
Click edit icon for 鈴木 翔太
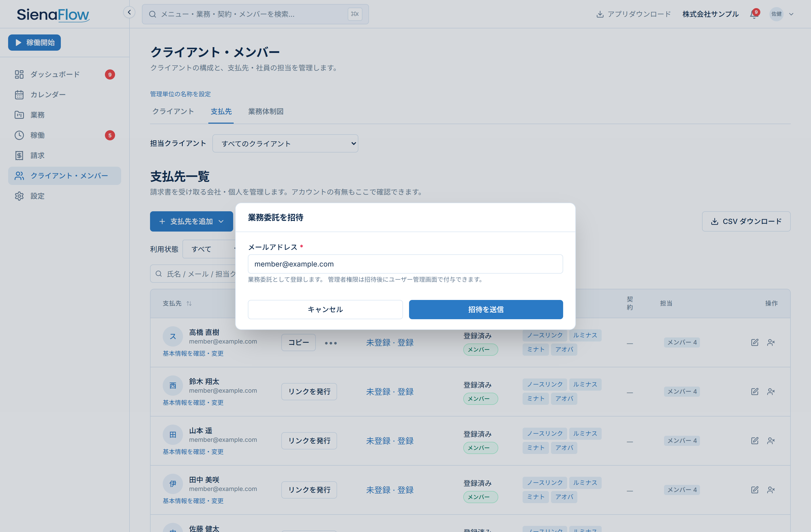click(x=754, y=392)
